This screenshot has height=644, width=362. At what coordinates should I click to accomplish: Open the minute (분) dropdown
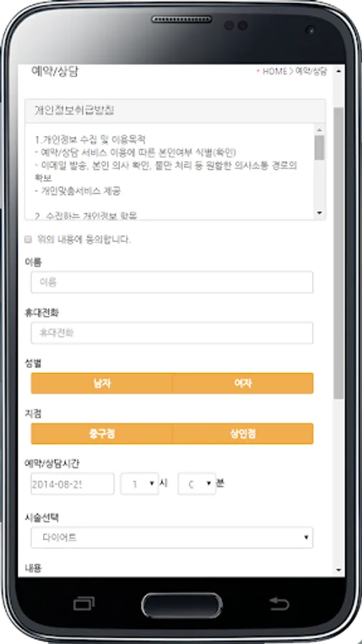197,484
